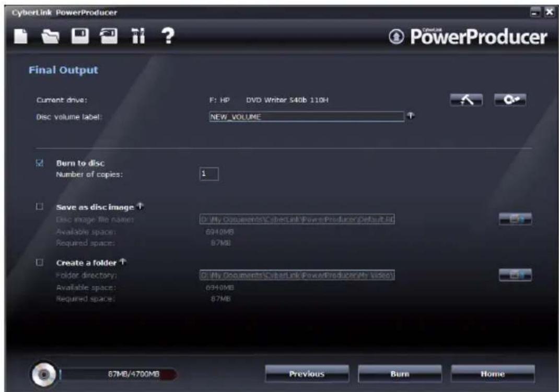Click the folder directory path field
559x392 pixels.
tap(297, 275)
